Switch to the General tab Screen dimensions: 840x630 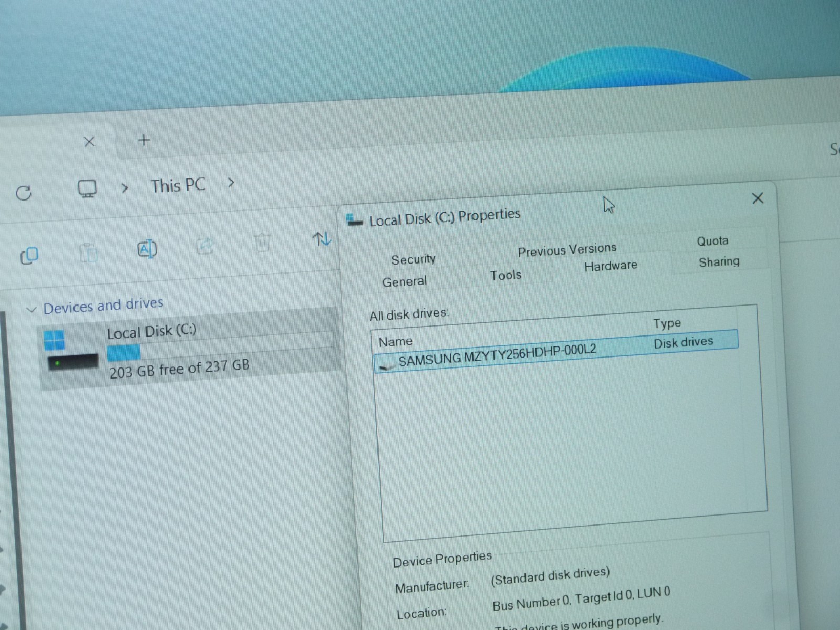[404, 281]
